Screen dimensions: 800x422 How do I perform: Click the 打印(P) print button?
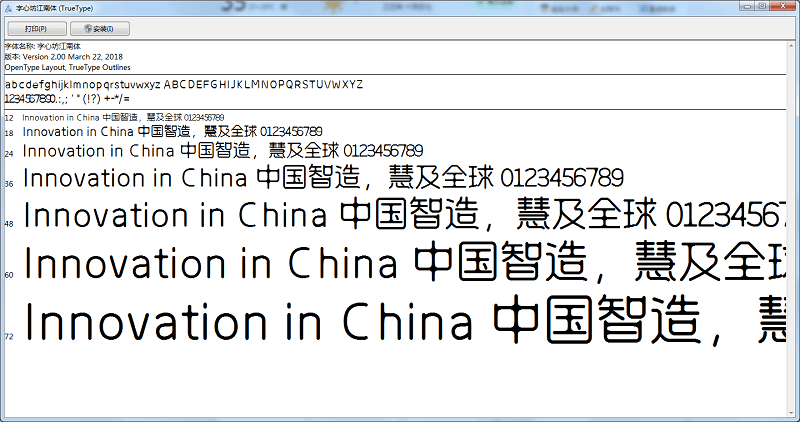(x=35, y=28)
